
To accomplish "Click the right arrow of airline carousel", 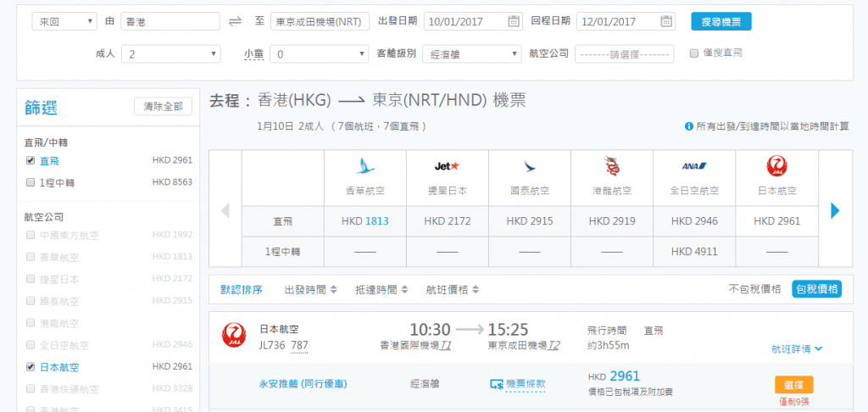I will tap(835, 210).
